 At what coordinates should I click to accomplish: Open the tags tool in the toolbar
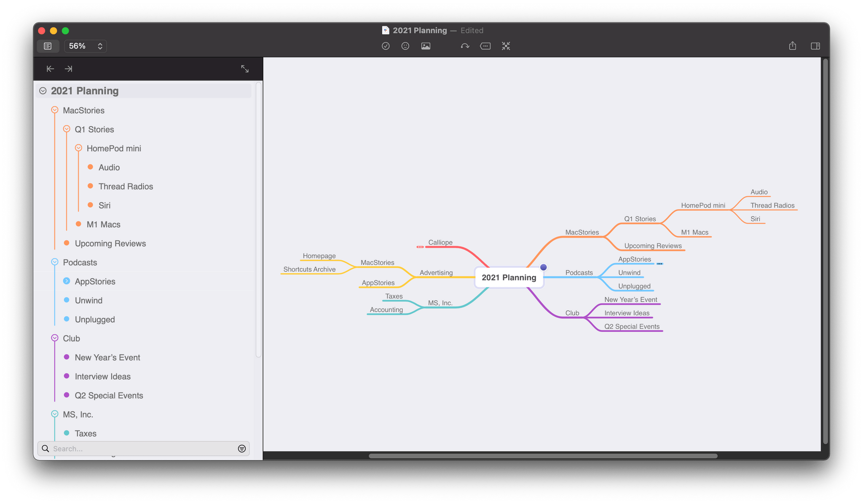[485, 46]
